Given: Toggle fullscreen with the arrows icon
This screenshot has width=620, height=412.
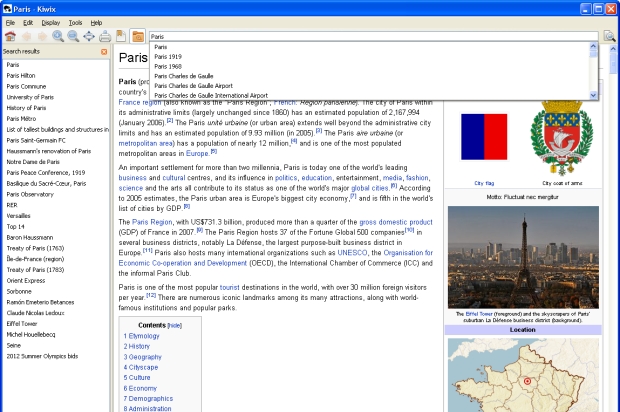Looking at the screenshot, I should (x=89, y=36).
